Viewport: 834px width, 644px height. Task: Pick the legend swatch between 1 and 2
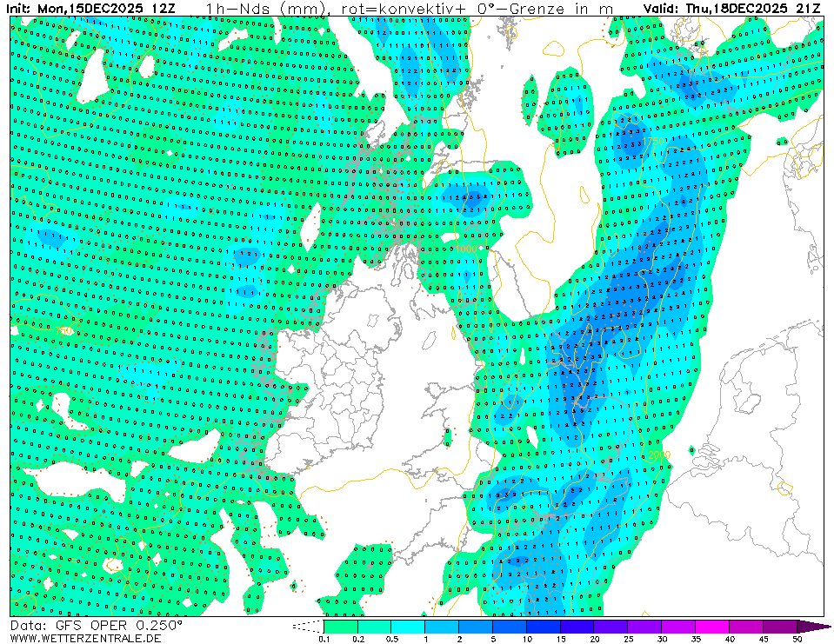(442, 626)
